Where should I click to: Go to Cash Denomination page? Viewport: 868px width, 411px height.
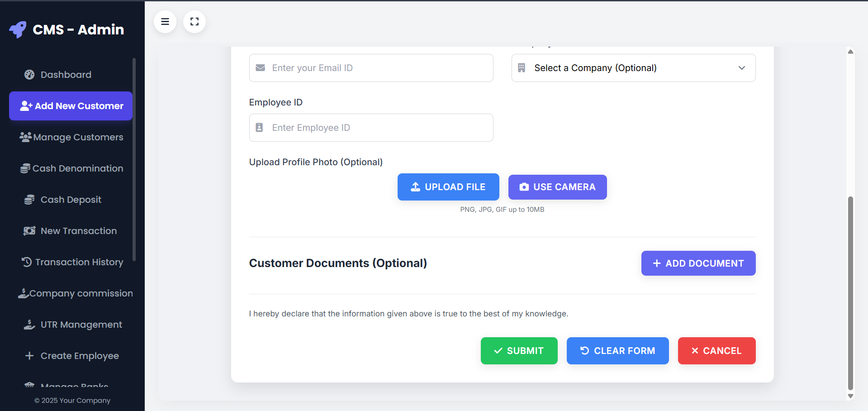tap(71, 168)
